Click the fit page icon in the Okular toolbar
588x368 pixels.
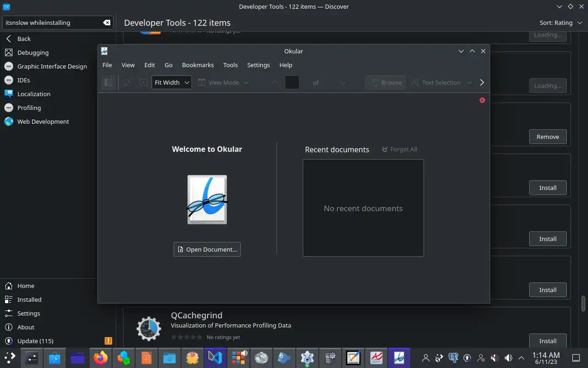(x=143, y=82)
